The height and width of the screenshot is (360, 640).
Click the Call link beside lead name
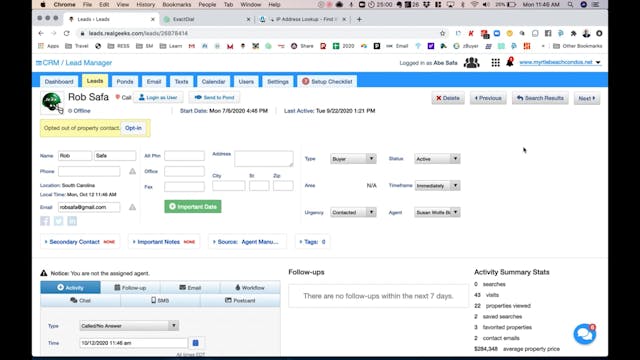click(x=123, y=98)
